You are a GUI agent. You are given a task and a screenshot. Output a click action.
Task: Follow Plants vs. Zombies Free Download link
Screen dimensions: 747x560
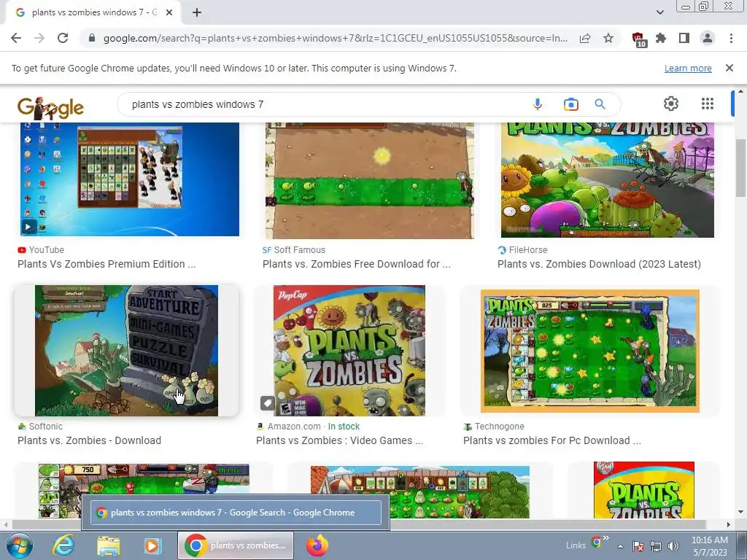point(356,264)
